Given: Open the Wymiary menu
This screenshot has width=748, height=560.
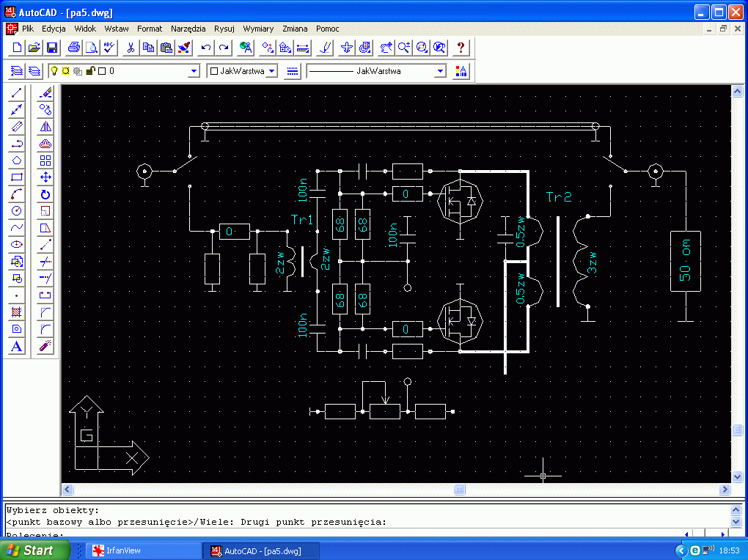Looking at the screenshot, I should [258, 29].
